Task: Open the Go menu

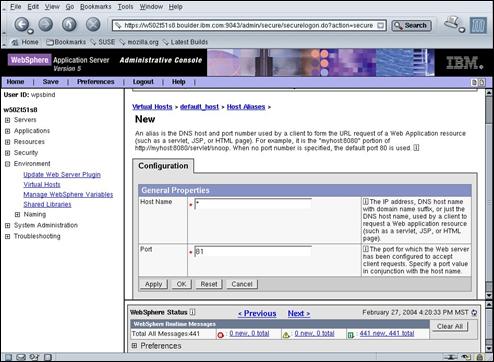Action: point(70,7)
